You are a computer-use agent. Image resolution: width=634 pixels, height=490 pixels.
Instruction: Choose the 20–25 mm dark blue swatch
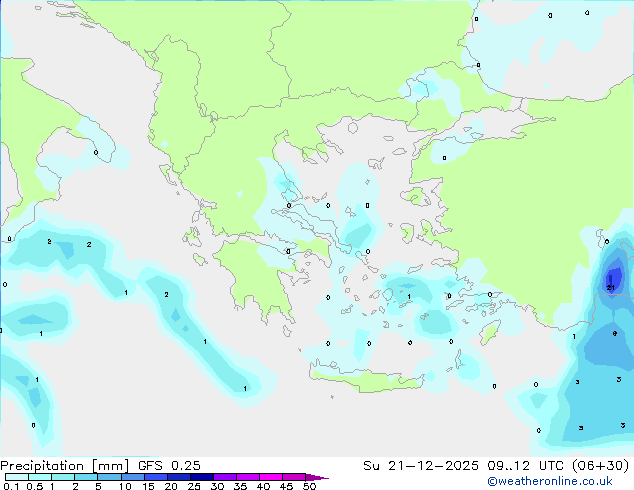178,477
